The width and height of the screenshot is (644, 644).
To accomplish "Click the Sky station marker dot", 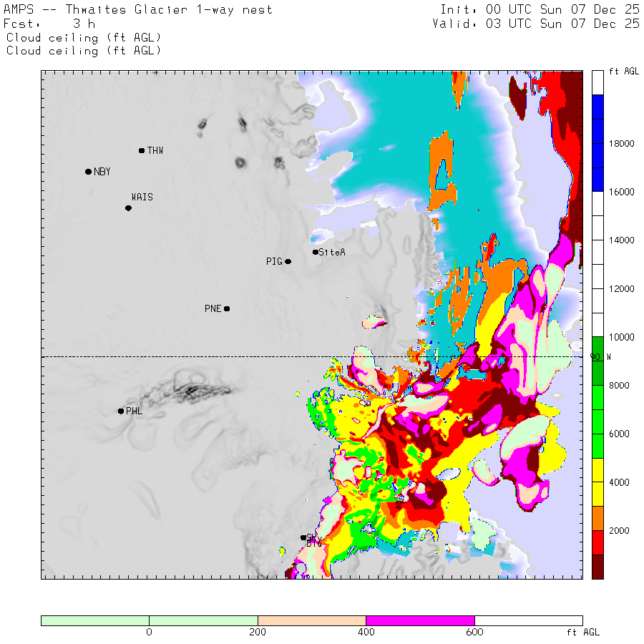I will pyautogui.click(x=303, y=537).
